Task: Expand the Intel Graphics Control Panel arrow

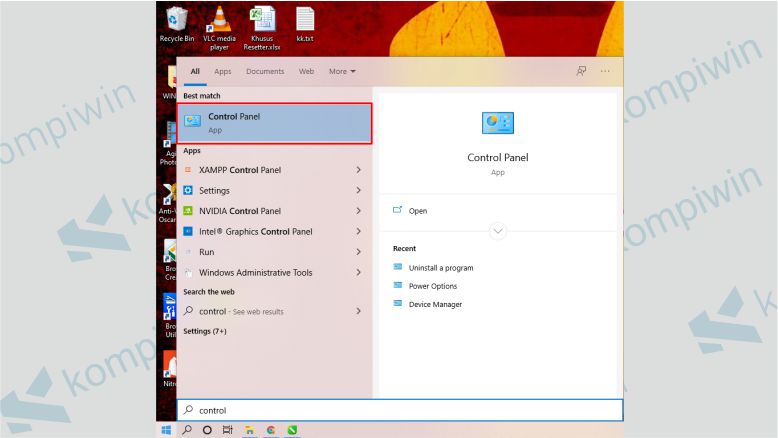Action: (x=358, y=231)
